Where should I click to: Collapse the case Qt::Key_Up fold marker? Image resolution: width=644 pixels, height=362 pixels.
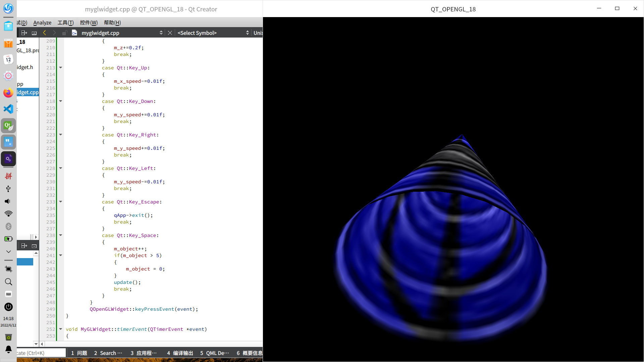[61, 68]
